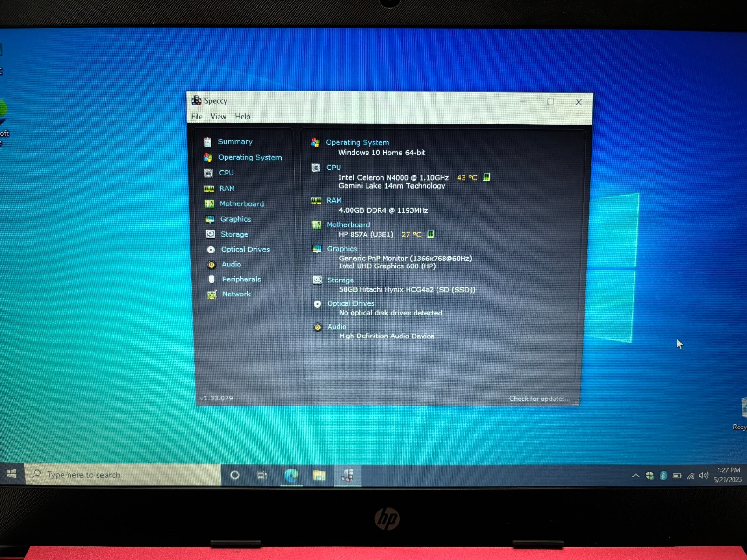The width and height of the screenshot is (747, 560).
Task: Open the Windows Start menu
Action: tap(12, 474)
